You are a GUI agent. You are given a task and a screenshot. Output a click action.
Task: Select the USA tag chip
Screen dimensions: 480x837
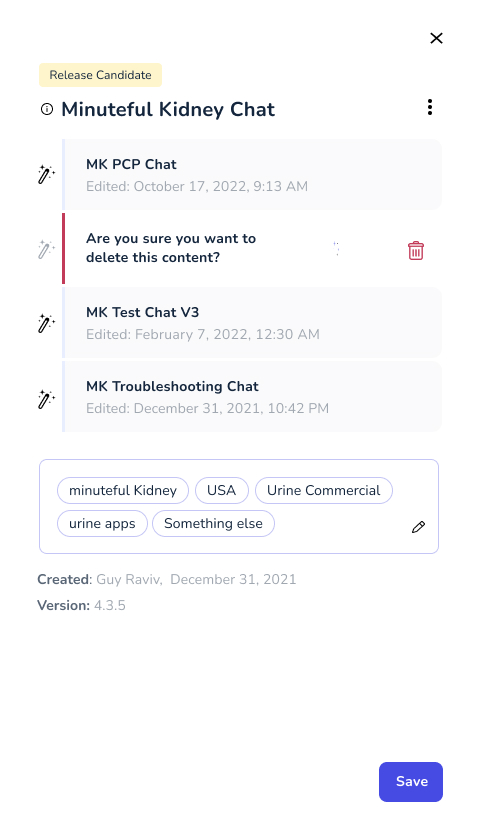coord(222,491)
